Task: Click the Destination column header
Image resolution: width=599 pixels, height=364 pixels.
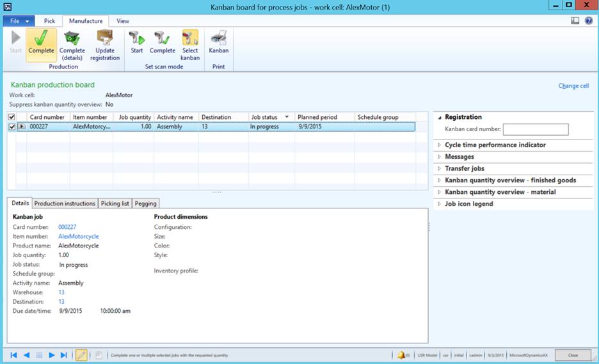Action: point(223,117)
